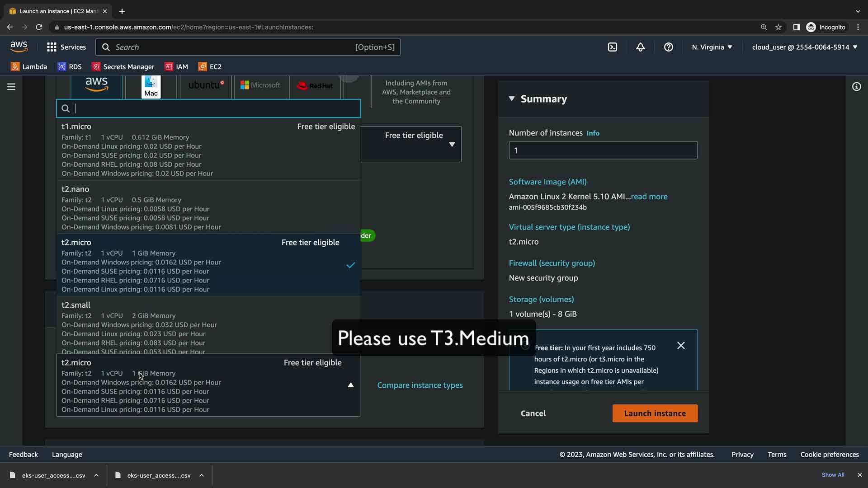Click the AWS logo home icon
Image resolution: width=868 pixels, height=488 pixels.
pos(19,47)
